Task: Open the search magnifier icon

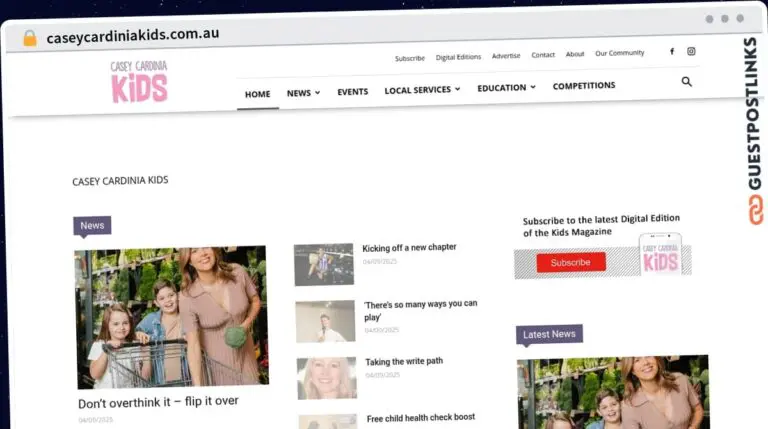Action: [x=686, y=82]
